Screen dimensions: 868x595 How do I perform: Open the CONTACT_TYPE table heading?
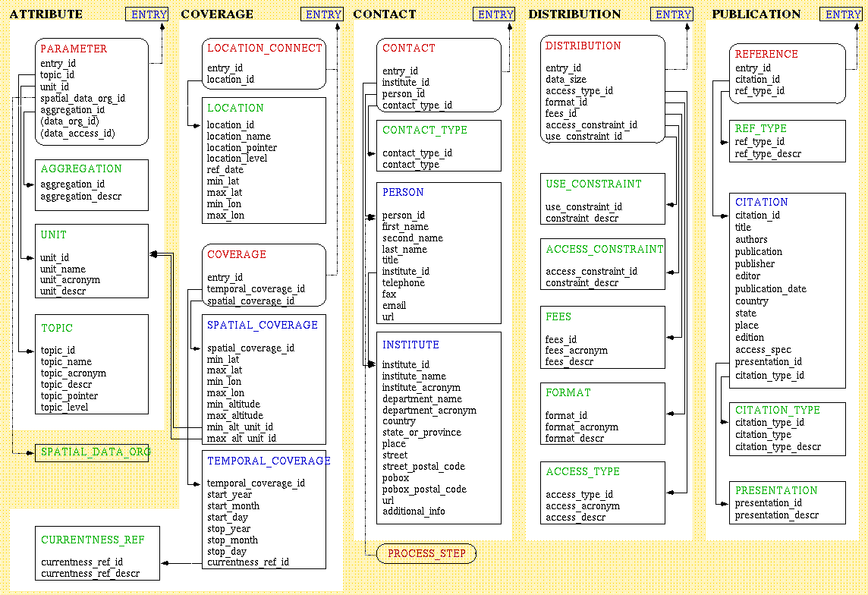[x=425, y=130]
